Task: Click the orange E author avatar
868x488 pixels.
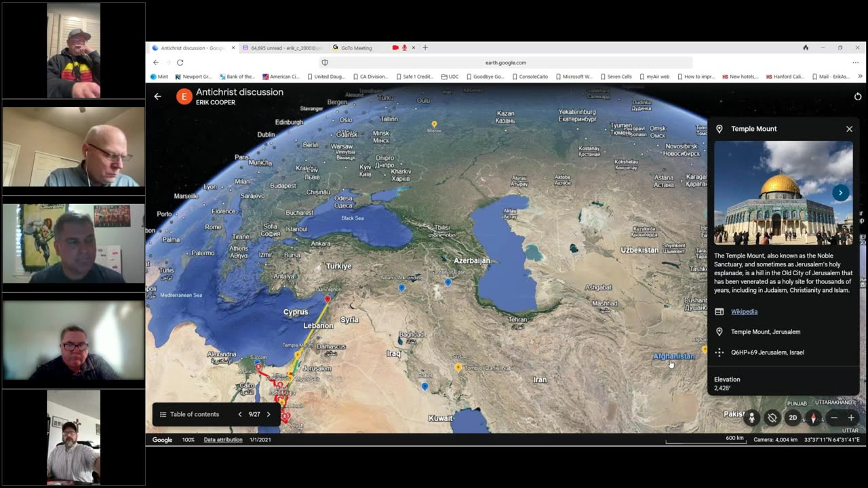Action: click(184, 96)
